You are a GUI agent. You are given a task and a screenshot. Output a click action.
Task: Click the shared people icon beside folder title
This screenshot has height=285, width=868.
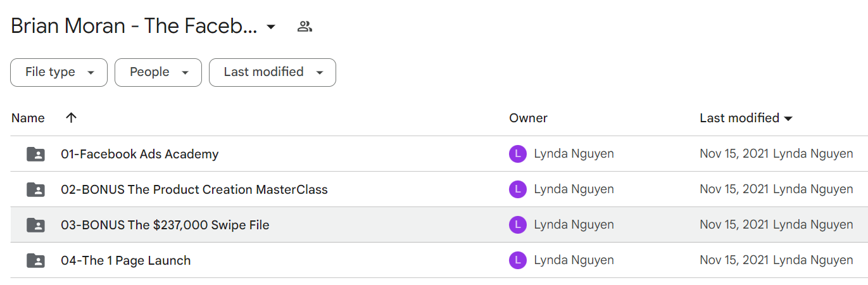pos(305,27)
